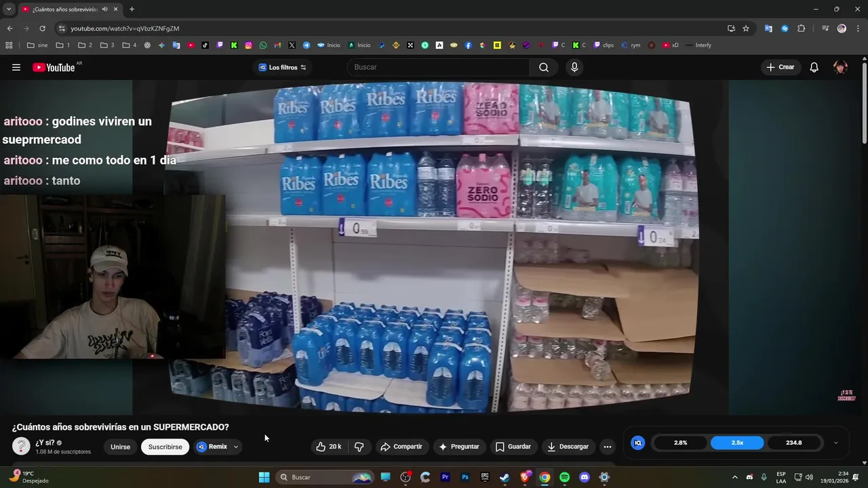The width and height of the screenshot is (868, 488).
Task: Click the 2.5x IQ stat pill
Action: tap(737, 443)
